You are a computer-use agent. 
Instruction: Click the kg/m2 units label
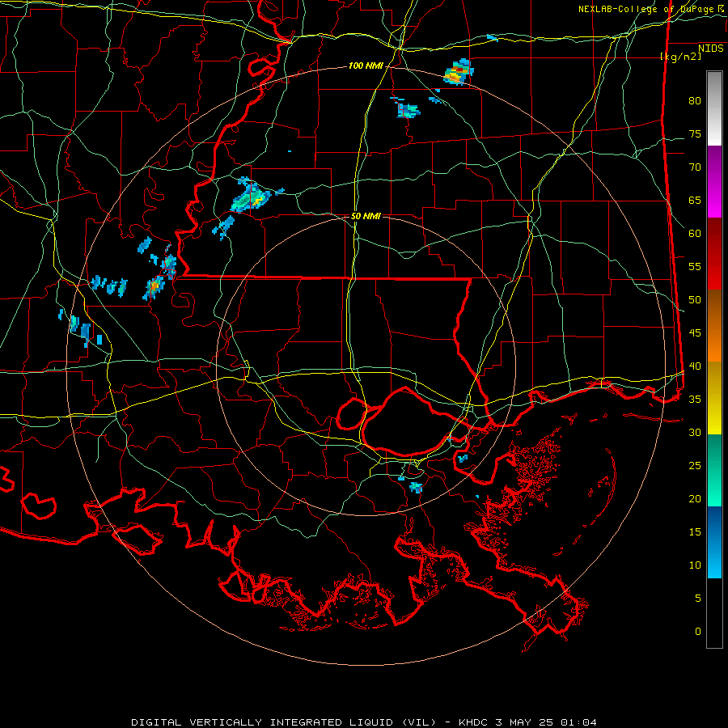680,57
